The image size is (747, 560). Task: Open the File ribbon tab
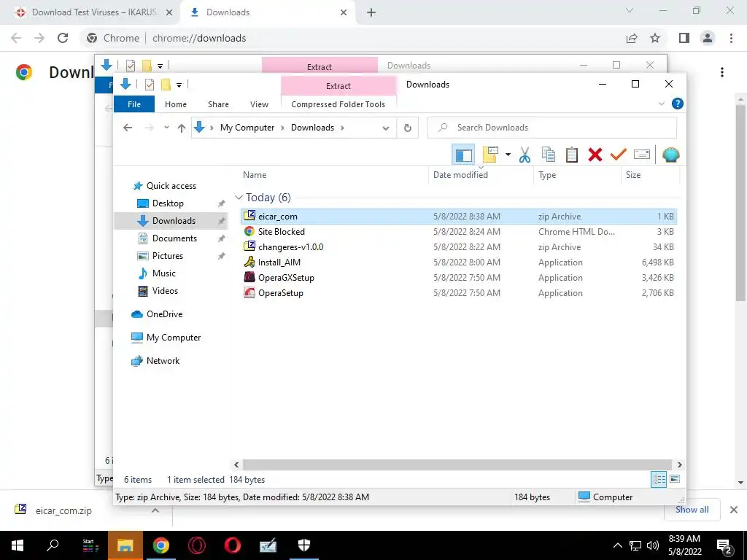tap(134, 104)
